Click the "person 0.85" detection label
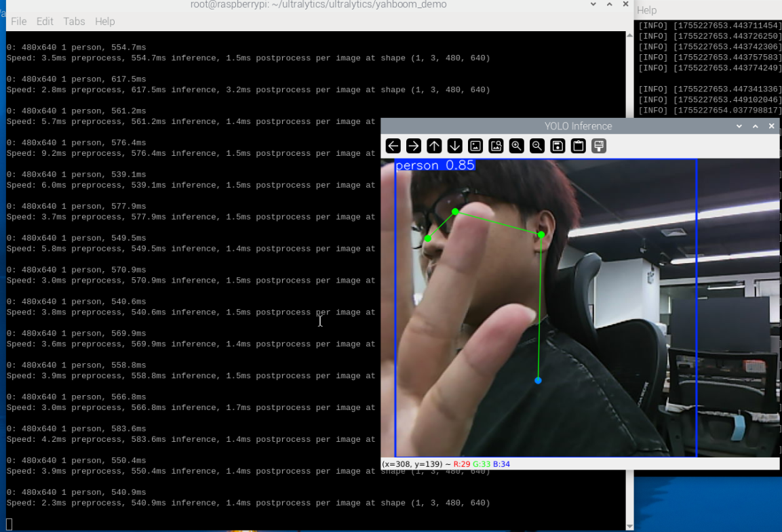Image resolution: width=782 pixels, height=532 pixels. tap(435, 165)
